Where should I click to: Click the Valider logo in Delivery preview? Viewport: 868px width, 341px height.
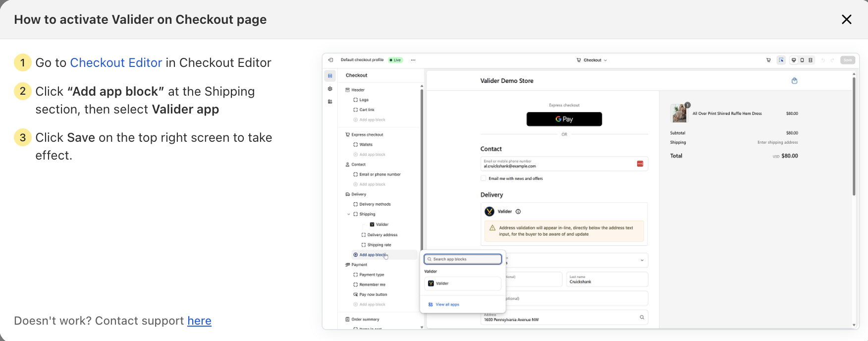coord(489,212)
